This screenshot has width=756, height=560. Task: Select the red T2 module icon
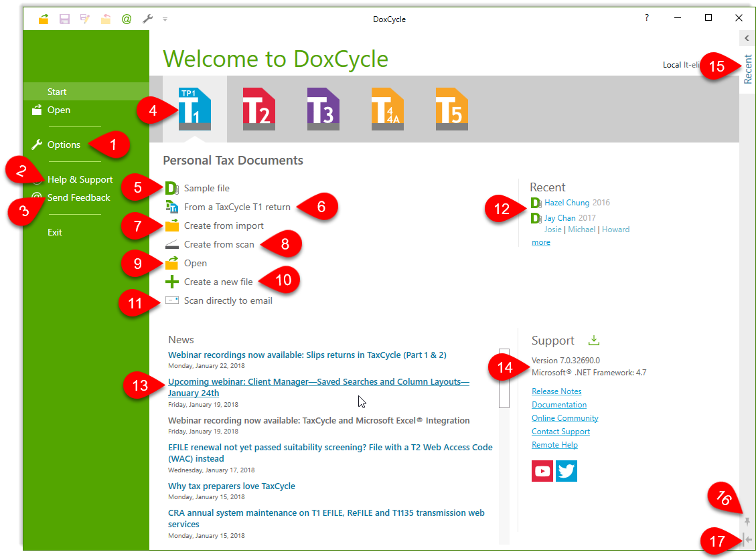point(259,109)
